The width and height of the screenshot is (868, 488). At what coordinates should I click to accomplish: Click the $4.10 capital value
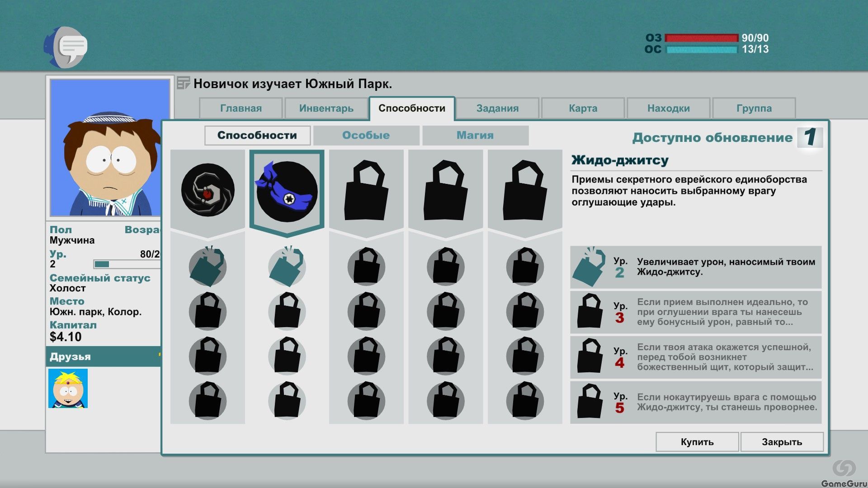pyautogui.click(x=66, y=337)
